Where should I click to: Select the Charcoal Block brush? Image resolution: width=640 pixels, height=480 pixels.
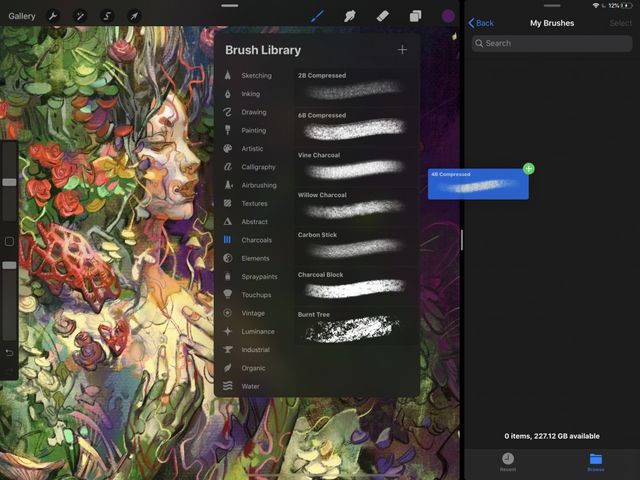click(356, 286)
